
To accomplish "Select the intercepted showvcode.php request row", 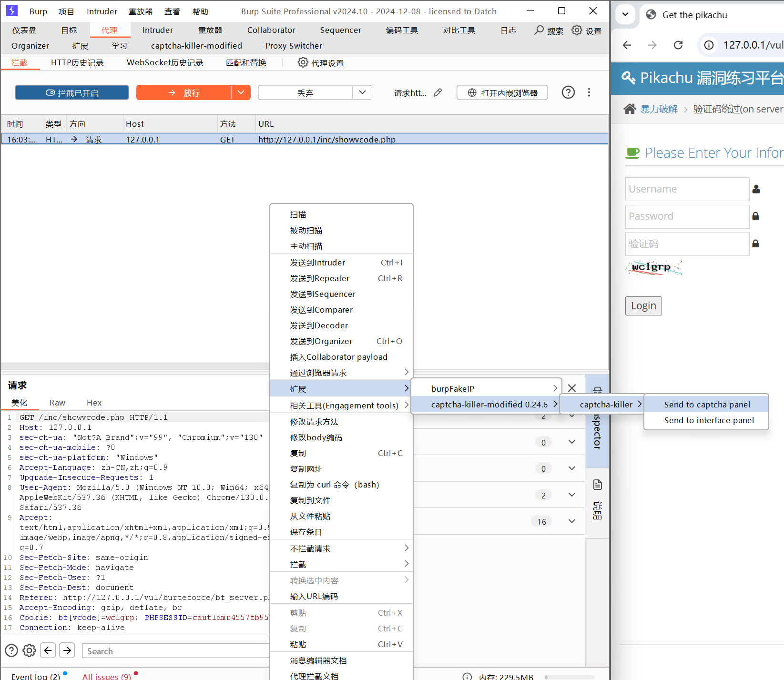I will [305, 139].
